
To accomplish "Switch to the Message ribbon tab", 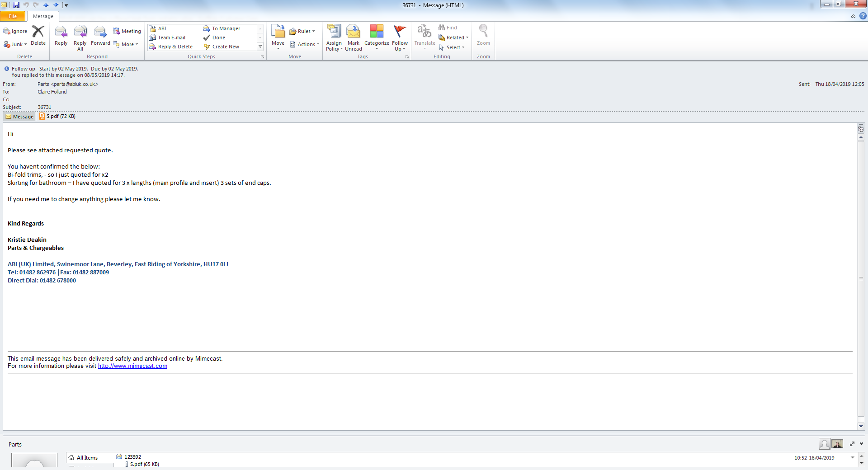I will (43, 16).
